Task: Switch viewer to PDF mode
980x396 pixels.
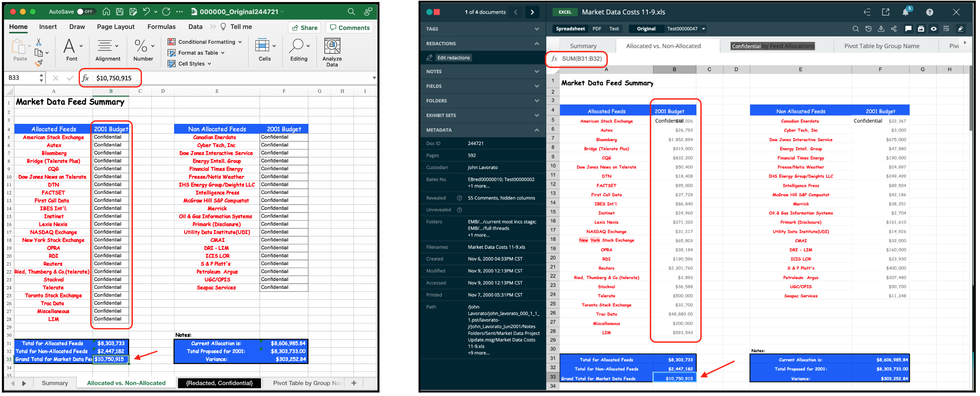Action: pyautogui.click(x=597, y=29)
